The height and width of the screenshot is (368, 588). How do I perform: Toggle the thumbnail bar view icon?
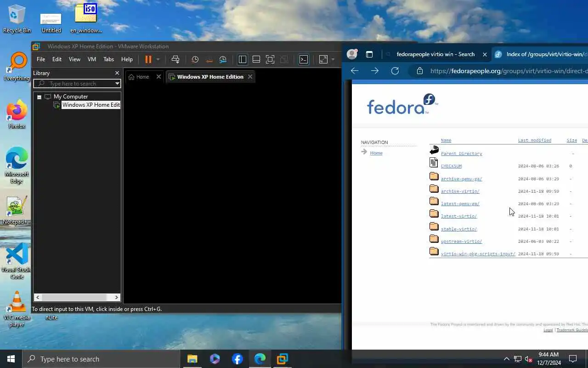[x=256, y=59]
